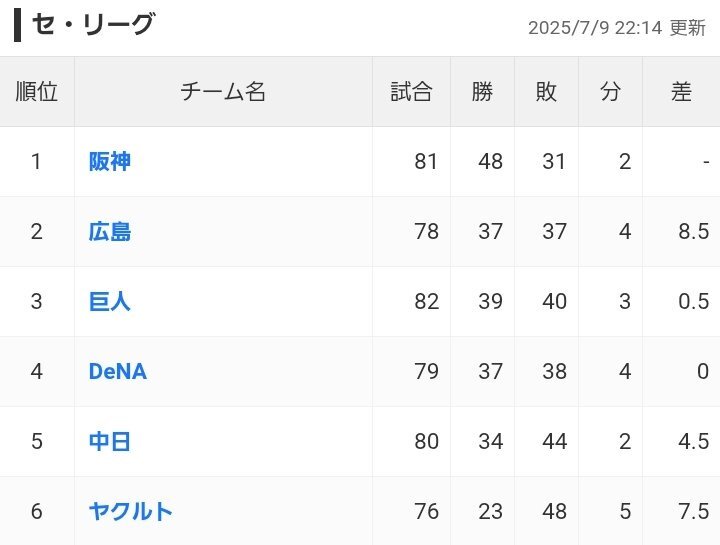The width and height of the screenshot is (720, 545).
Task: Open the 巨人 team link
Action: coord(110,302)
